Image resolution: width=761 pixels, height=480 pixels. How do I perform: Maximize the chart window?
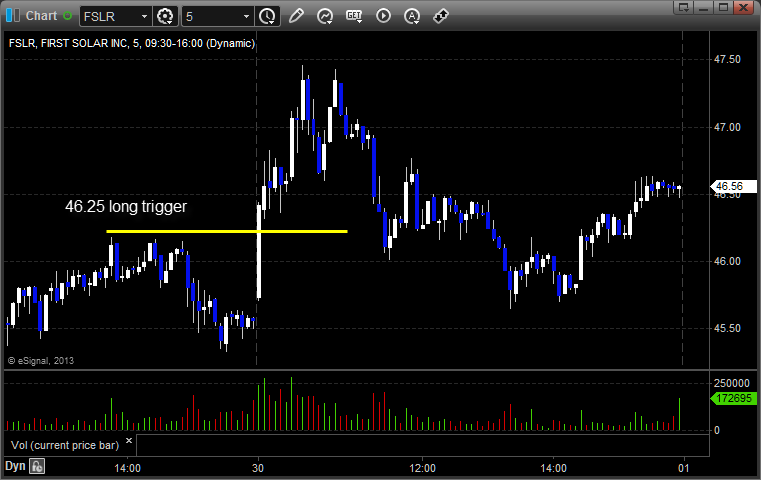click(723, 7)
